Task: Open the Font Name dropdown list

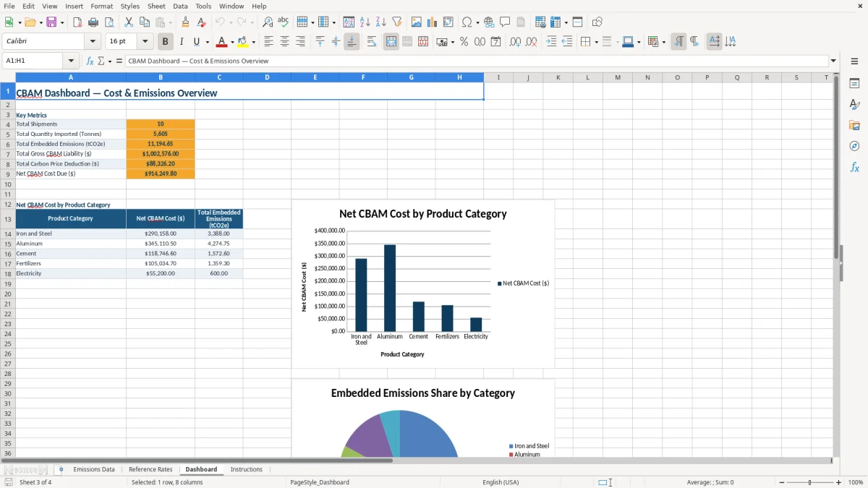Action: 93,42
